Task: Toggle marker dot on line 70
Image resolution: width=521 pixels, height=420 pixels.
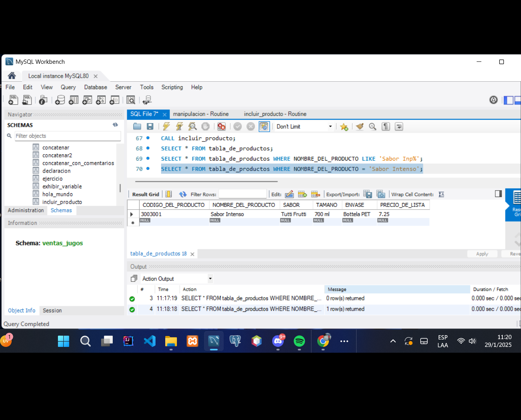Action: [148, 169]
